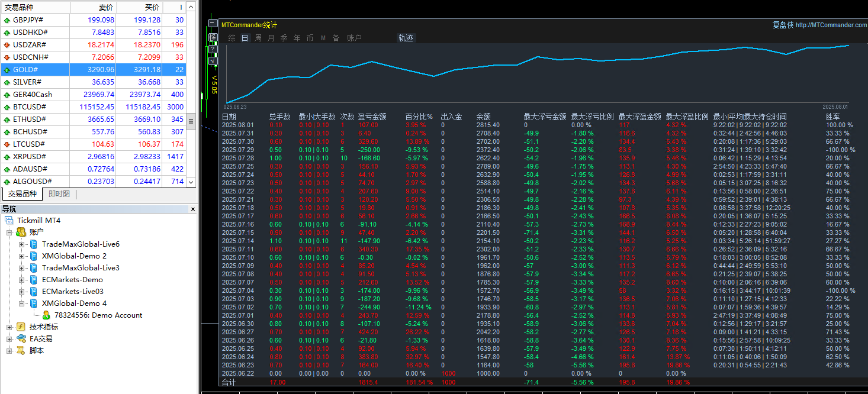Viewport: 868px width, 394px height.
Task: Click the 脚本 scripts icon in navigator
Action: [21, 351]
